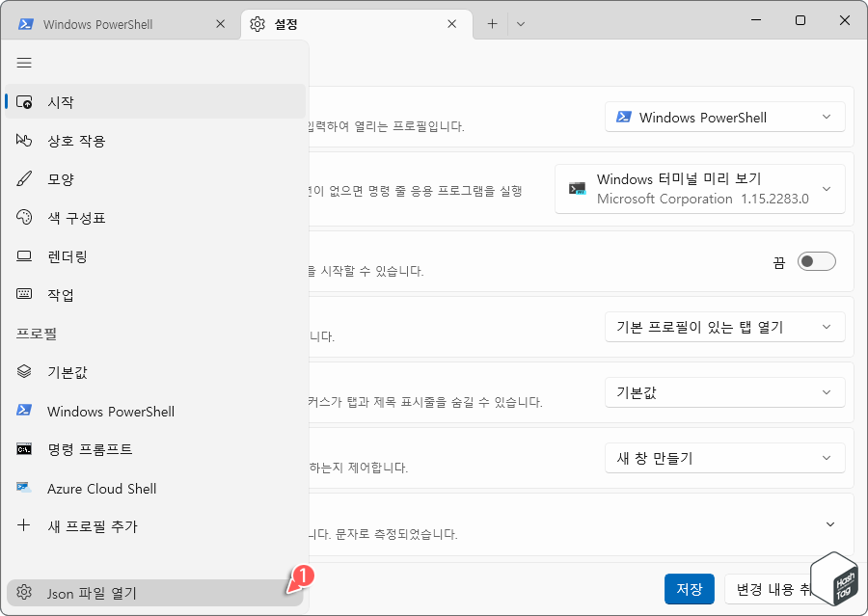Open the Json 파일 열기 option
The width and height of the screenshot is (868, 616).
click(x=155, y=593)
